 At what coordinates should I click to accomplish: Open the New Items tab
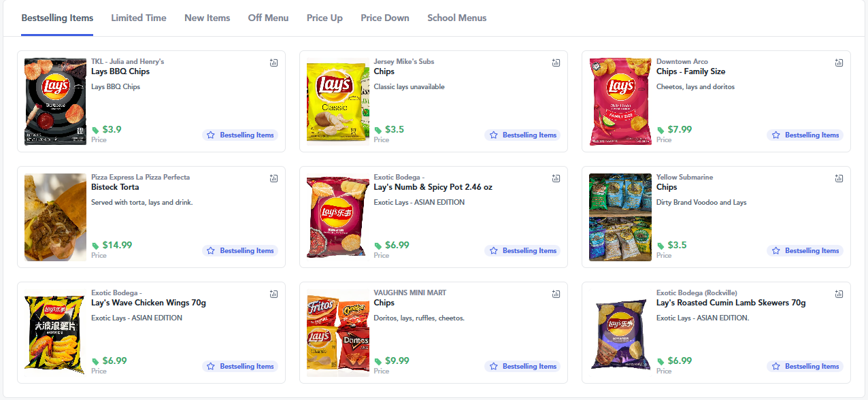pyautogui.click(x=207, y=18)
